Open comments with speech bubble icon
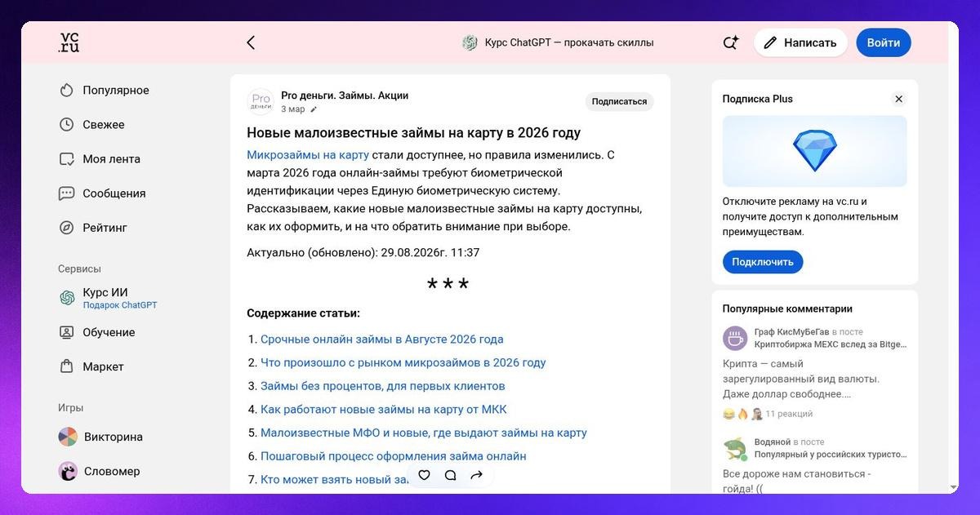Screen dimensions: 980x515 tap(450, 475)
